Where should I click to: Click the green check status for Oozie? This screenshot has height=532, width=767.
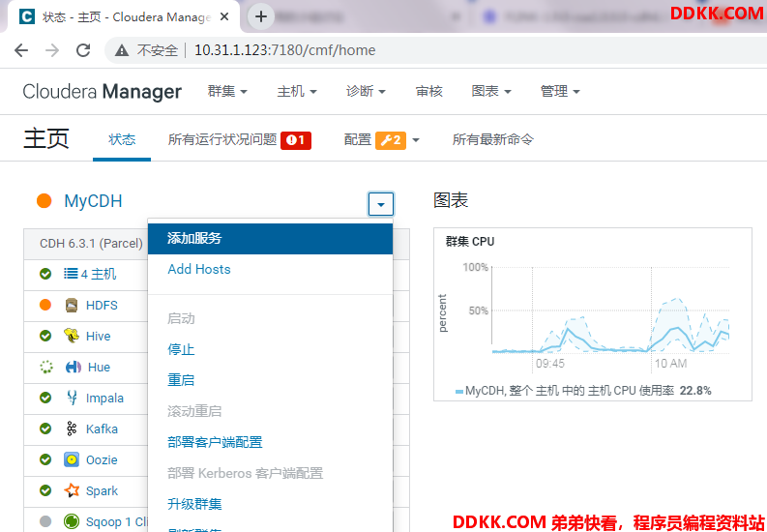pos(45,459)
